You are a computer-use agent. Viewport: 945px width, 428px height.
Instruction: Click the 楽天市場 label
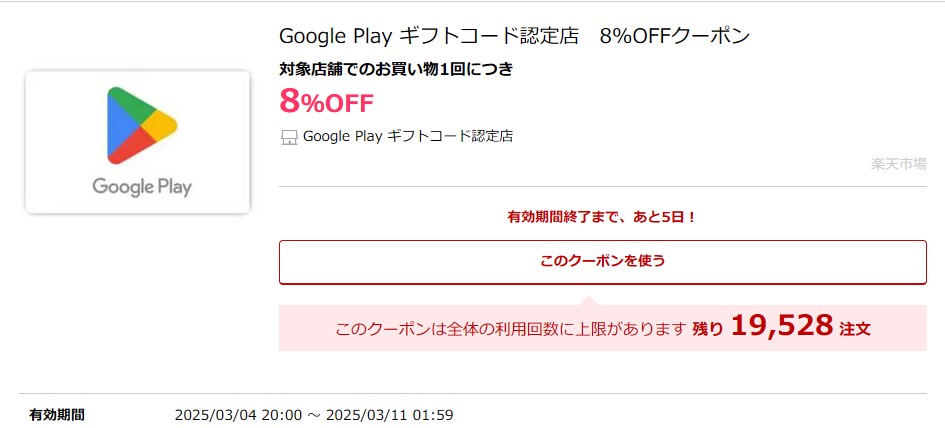click(x=899, y=163)
